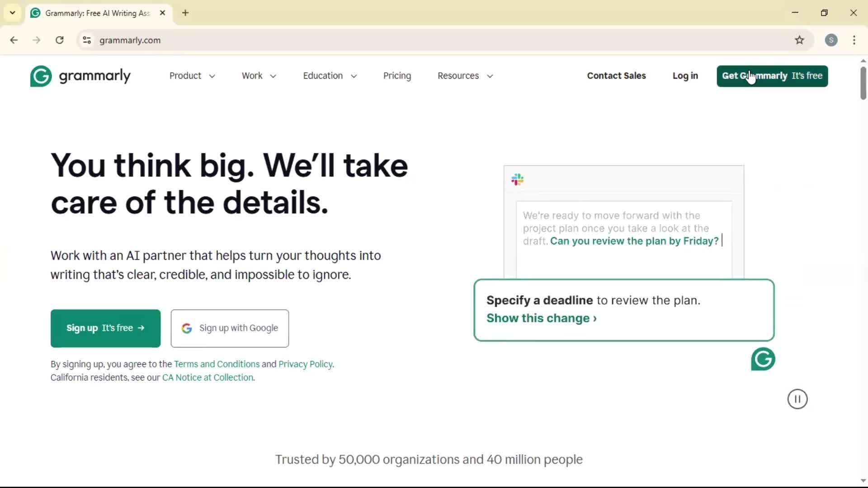Go back to previous page
The height and width of the screenshot is (488, 868).
14,40
